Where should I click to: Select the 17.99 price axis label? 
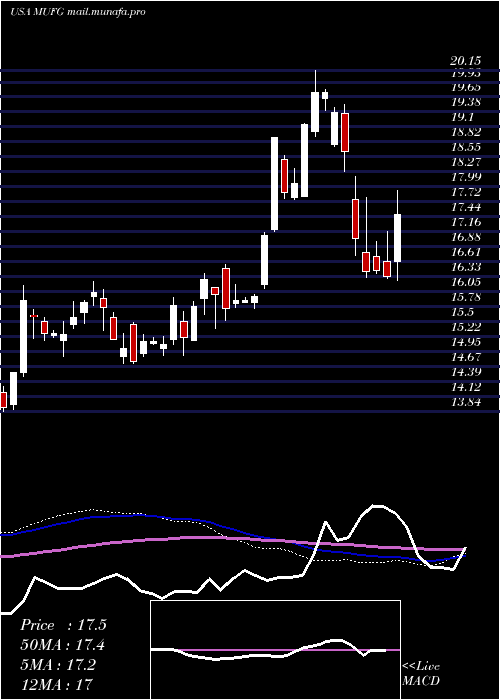(x=466, y=177)
